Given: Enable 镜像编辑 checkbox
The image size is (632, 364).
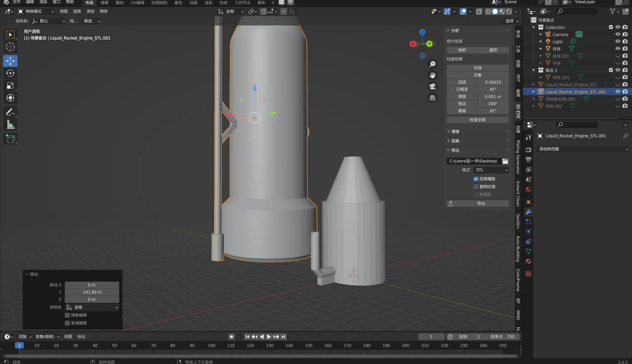Looking at the screenshot, I should coord(67,315).
